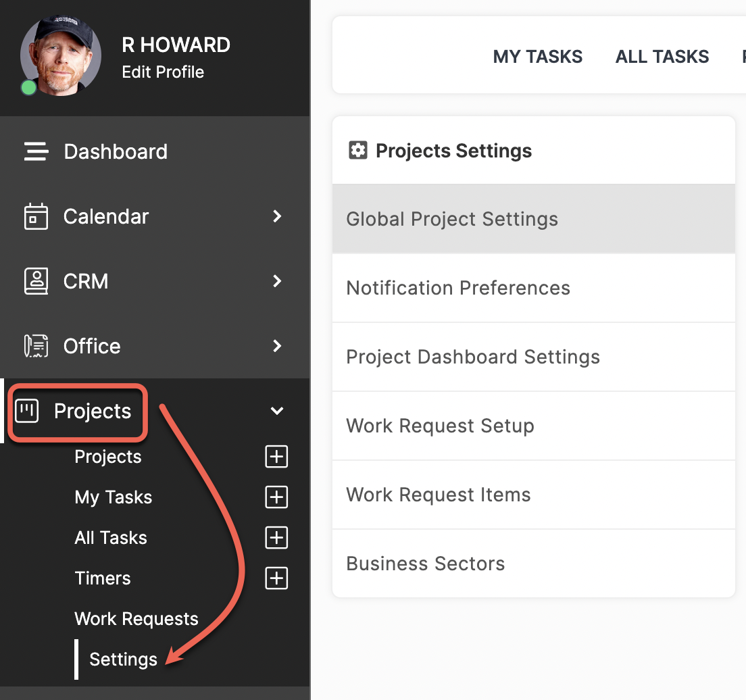
Task: Click plus icon beside All Tasks
Action: click(x=276, y=538)
